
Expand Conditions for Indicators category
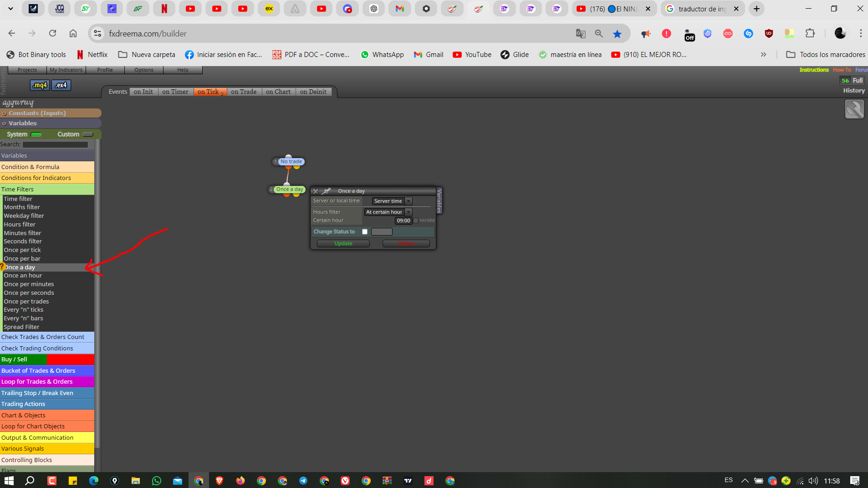[x=47, y=178]
